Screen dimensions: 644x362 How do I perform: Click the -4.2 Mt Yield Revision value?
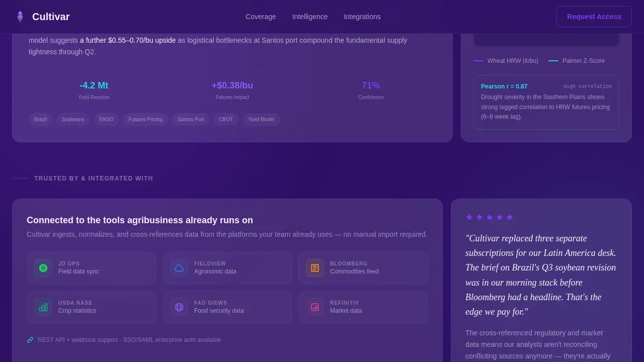94,85
